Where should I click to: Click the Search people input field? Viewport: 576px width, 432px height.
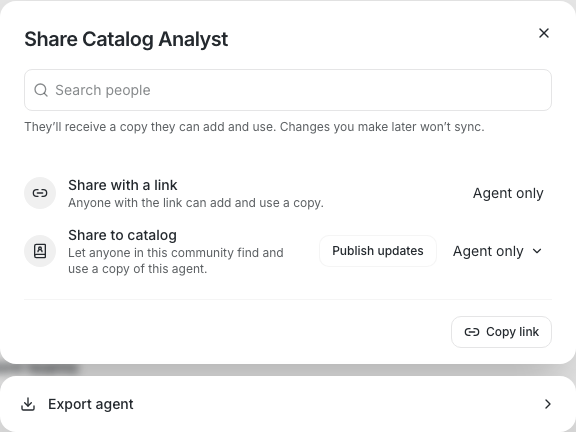coord(288,90)
